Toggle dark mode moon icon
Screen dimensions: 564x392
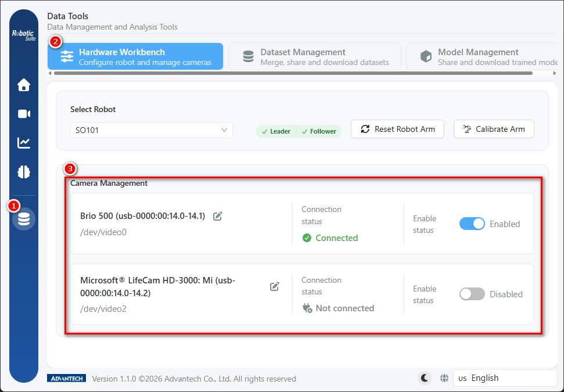point(425,378)
